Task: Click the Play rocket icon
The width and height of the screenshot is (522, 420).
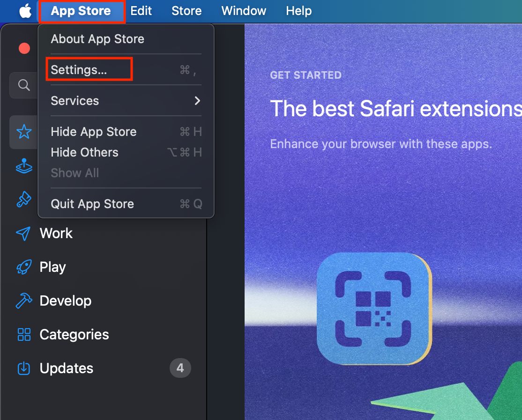Action: click(x=23, y=267)
